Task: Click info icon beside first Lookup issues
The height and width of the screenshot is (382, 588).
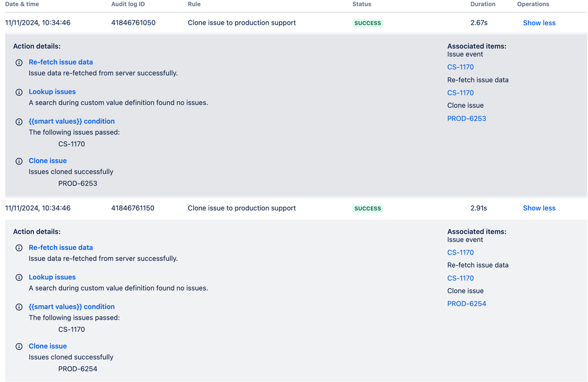Action: [x=19, y=93]
